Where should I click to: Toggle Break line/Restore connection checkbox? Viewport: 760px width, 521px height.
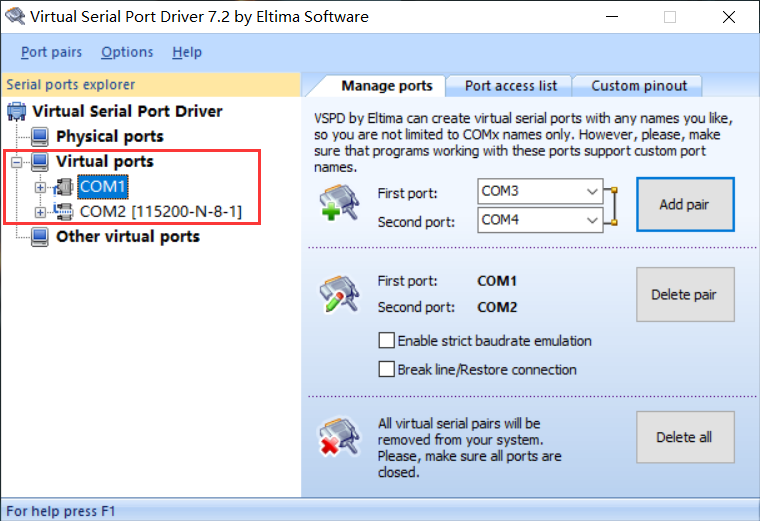[387, 370]
